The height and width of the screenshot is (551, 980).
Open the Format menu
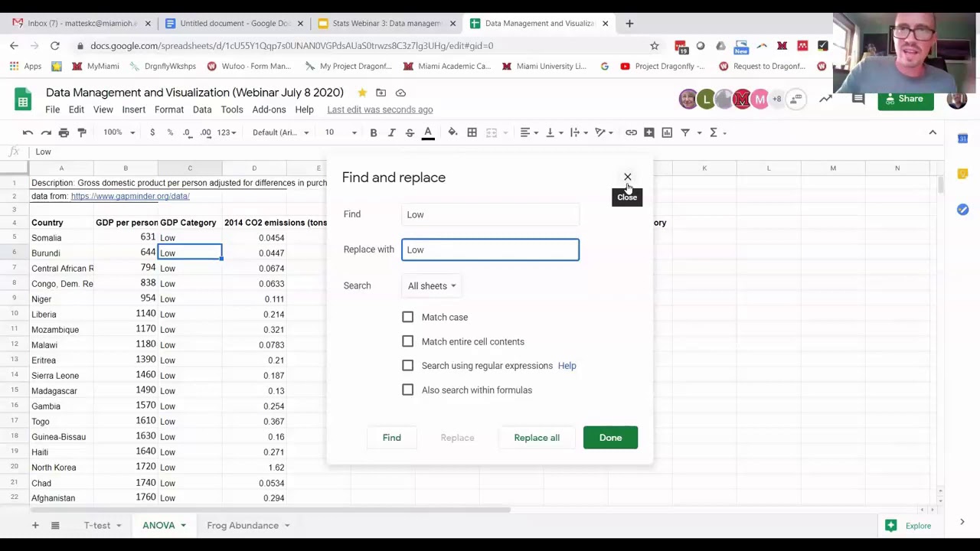[x=169, y=109]
